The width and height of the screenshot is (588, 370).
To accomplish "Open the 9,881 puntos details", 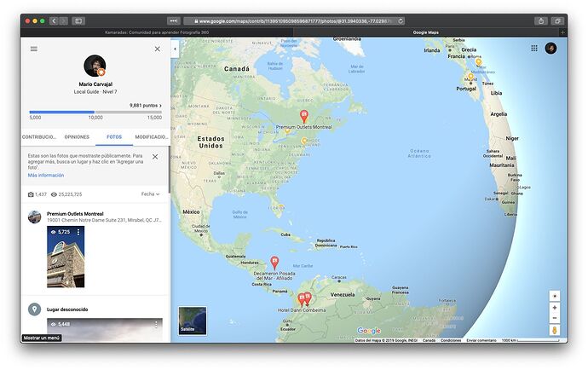I will click(146, 106).
